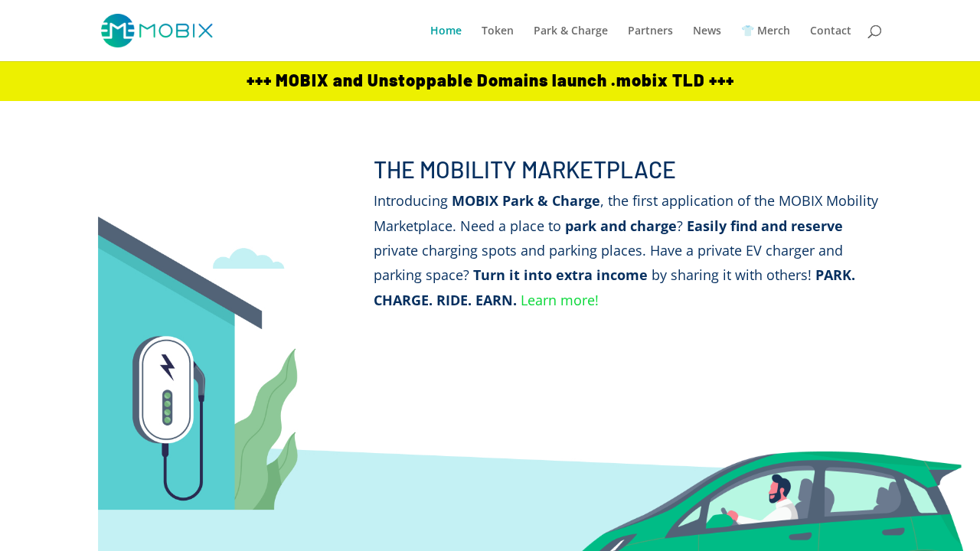Screen dimensions: 980x551
Task: Click the driver inside the green car
Action: click(x=779, y=497)
